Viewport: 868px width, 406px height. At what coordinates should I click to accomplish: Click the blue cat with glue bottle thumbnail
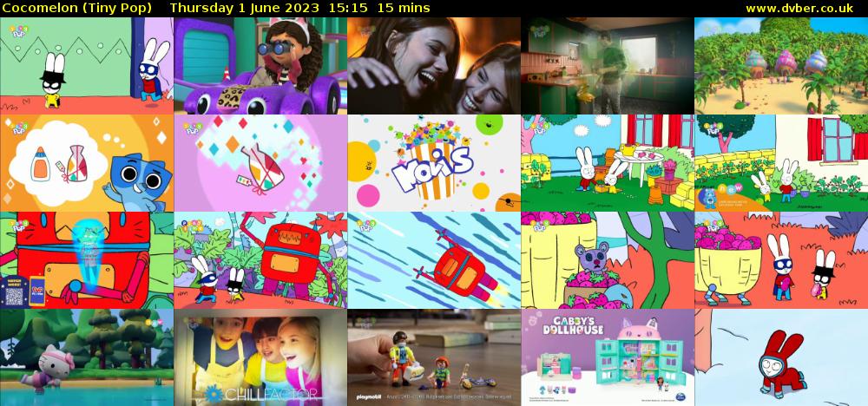coord(87,163)
